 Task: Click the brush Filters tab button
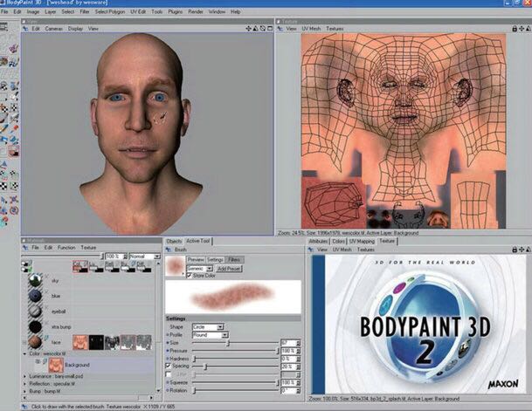[234, 259]
